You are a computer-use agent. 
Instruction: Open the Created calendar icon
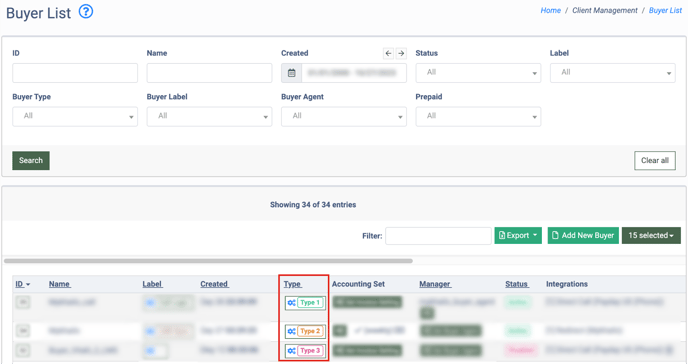[x=291, y=73]
